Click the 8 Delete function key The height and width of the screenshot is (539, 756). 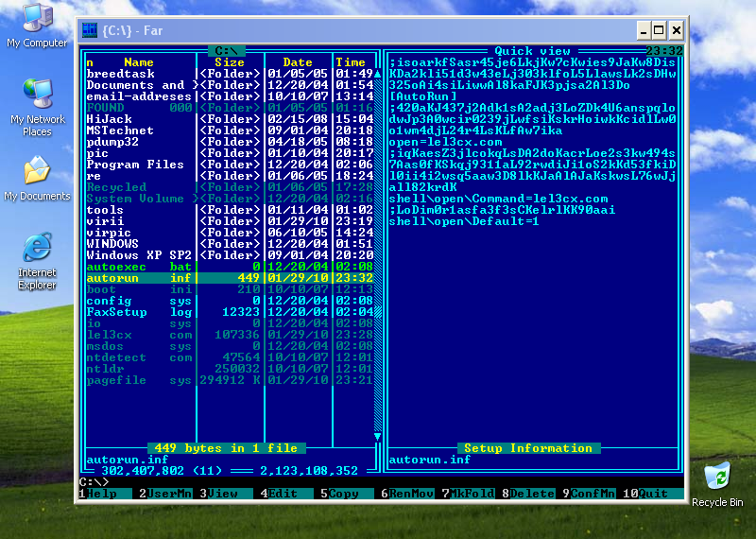pos(528,494)
